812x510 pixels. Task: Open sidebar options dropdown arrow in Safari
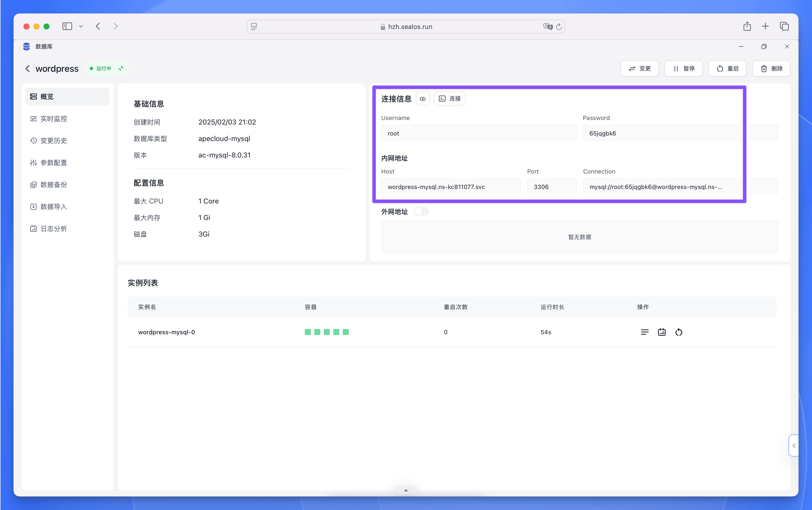[81, 26]
